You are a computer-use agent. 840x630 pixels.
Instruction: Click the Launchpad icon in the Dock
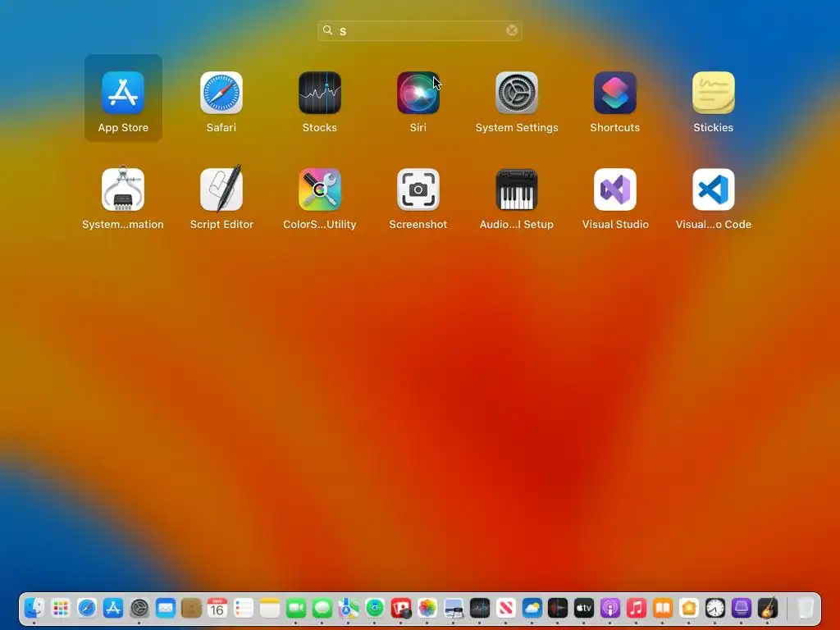click(x=61, y=608)
